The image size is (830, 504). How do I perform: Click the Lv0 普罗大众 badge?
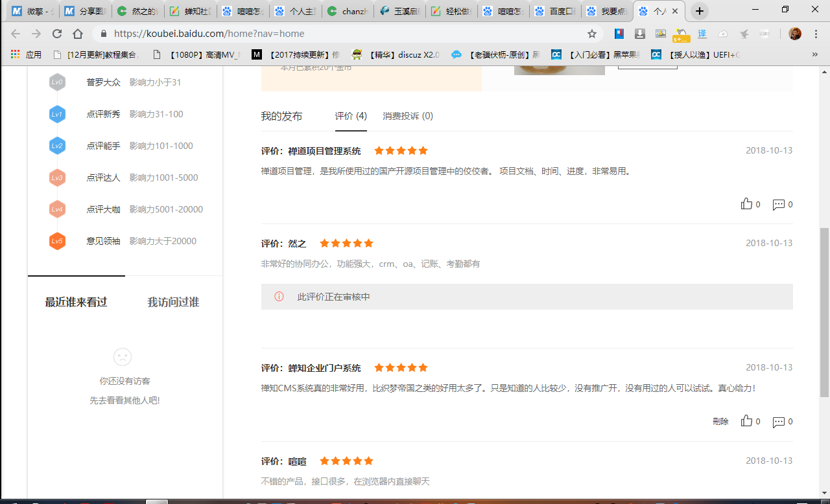[57, 82]
